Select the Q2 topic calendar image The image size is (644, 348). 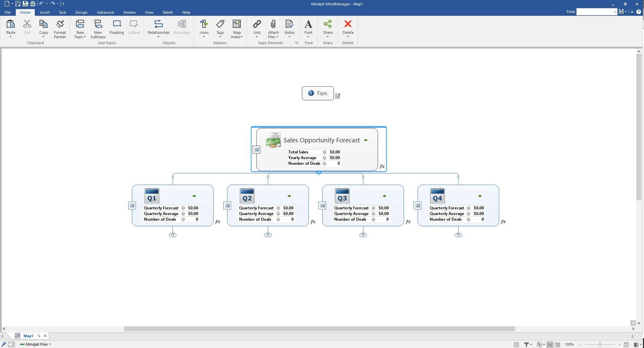click(247, 196)
